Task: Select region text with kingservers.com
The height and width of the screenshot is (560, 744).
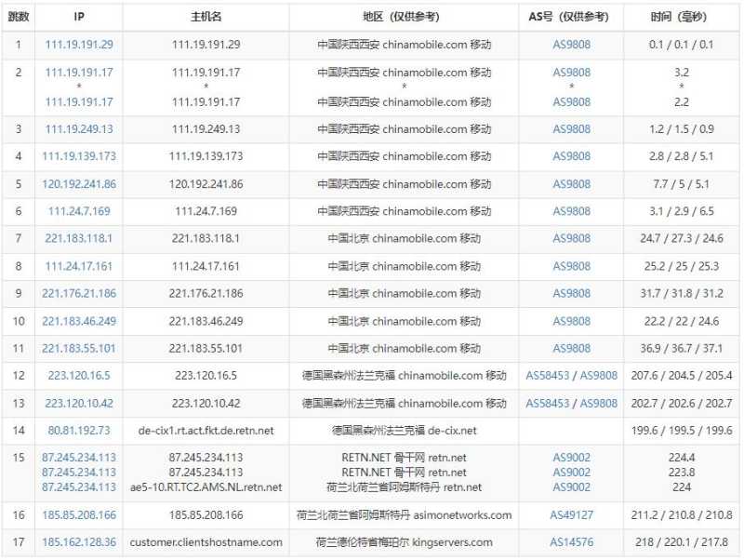Action: [x=404, y=542]
